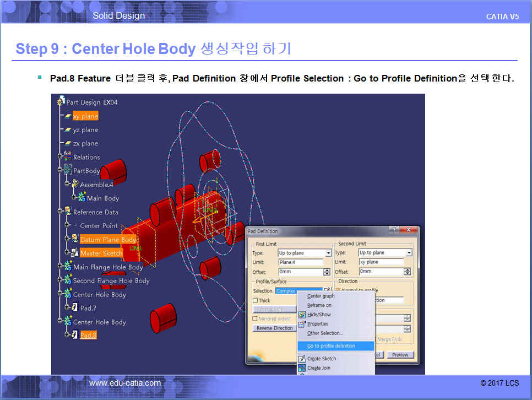Click the Master Sketch icon in tree
This screenshot has height=400, width=532.
pos(74,253)
